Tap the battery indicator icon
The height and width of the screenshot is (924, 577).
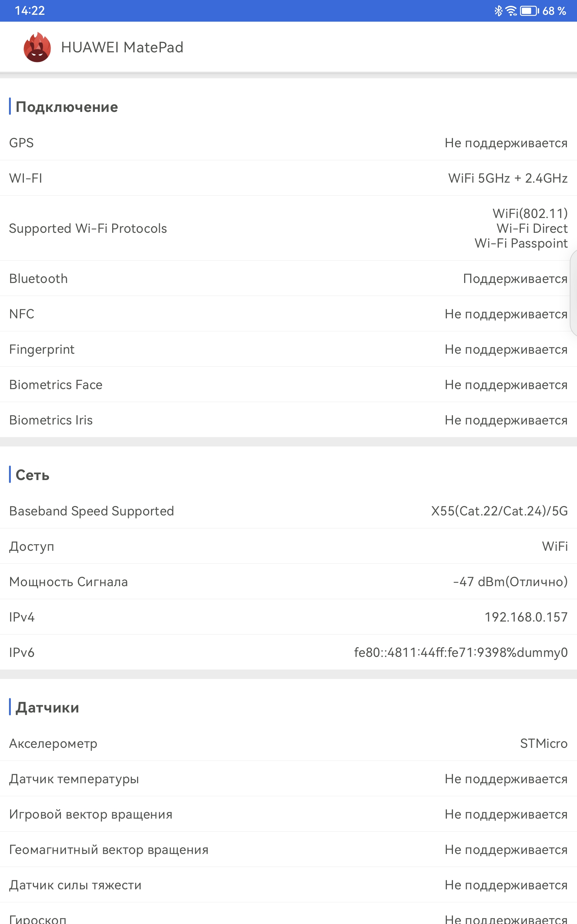coord(530,11)
